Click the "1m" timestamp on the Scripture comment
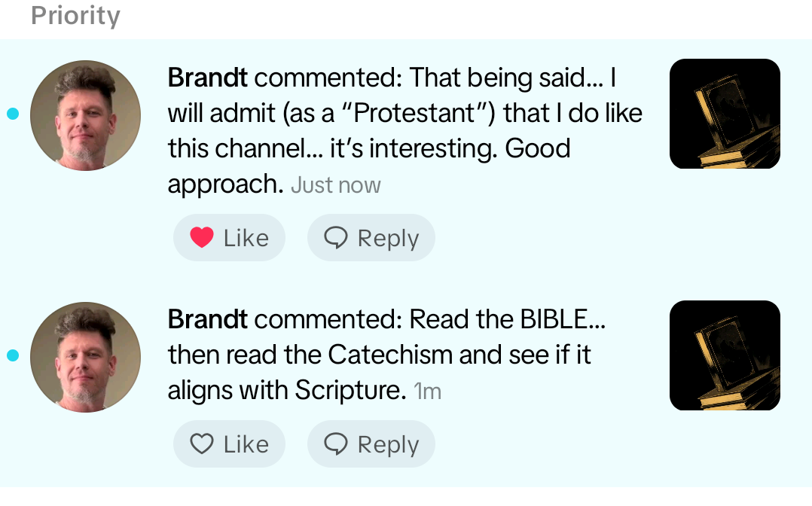 427,392
